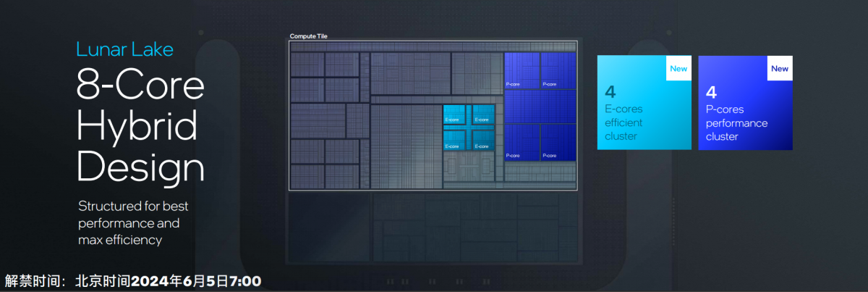Click the upper-left E-core block on the die
Image resolution: width=868 pixels, height=292 pixels.
point(454,114)
